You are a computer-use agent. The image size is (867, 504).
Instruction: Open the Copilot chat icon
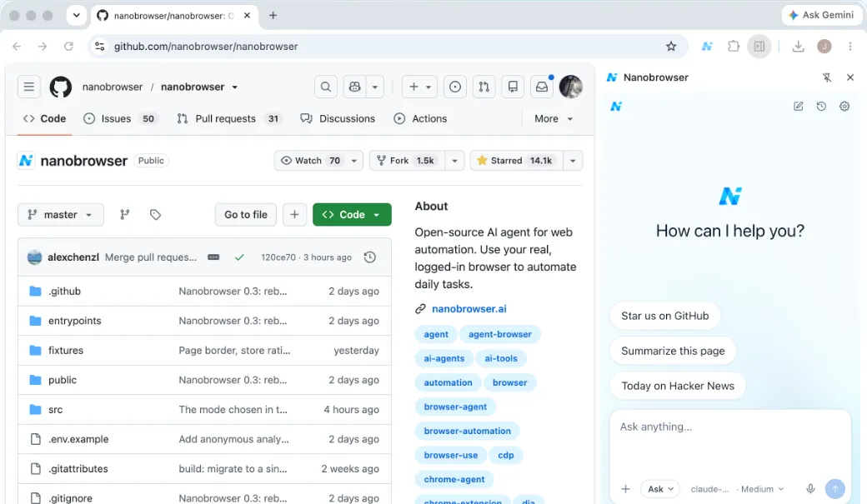354,87
